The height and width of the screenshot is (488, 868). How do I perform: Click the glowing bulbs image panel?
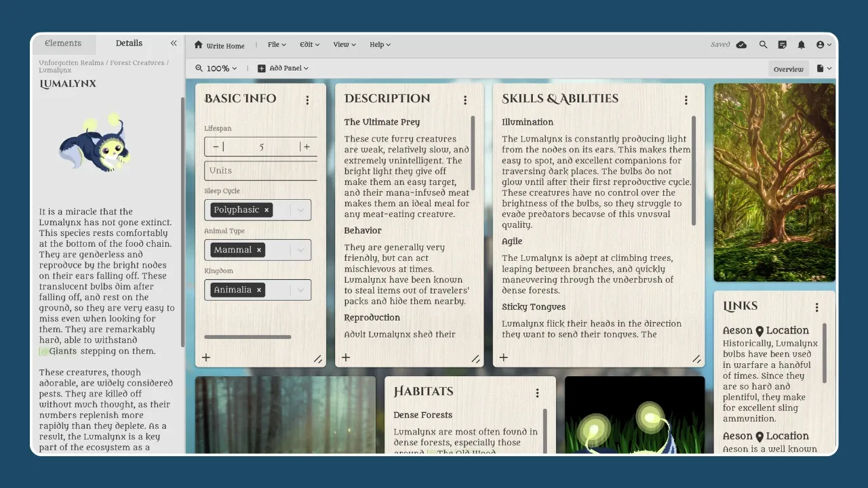(635, 415)
